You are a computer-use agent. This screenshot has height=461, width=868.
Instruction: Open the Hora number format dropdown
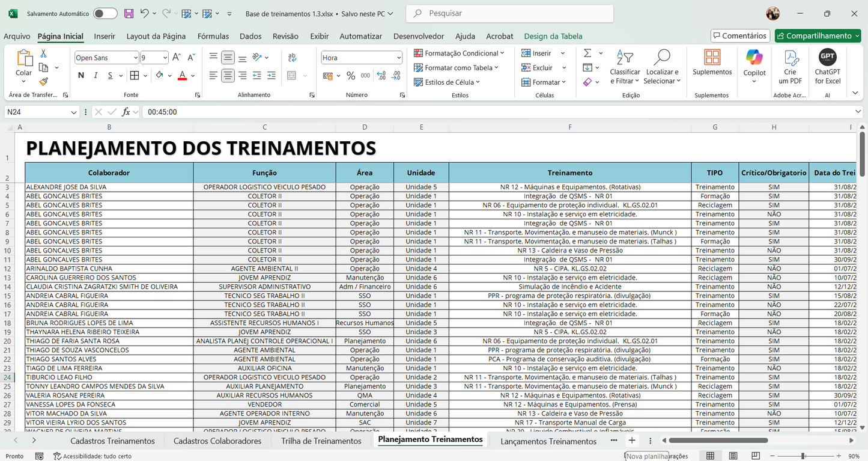tap(399, 58)
